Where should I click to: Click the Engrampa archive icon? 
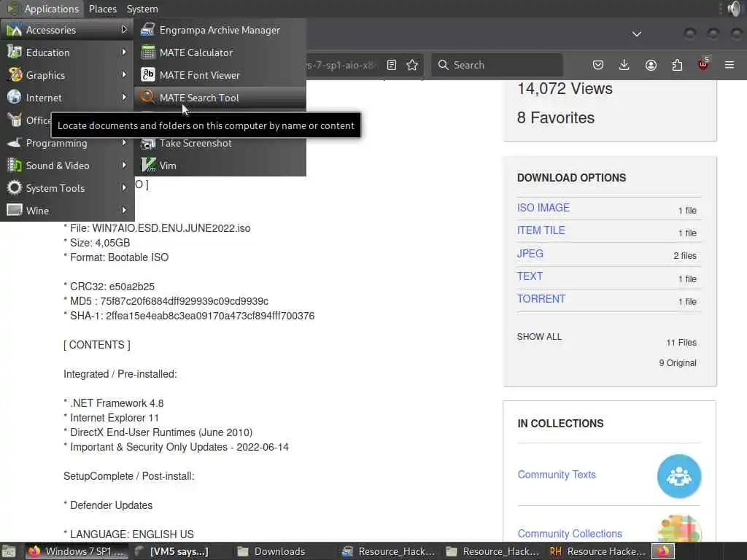pos(147,29)
